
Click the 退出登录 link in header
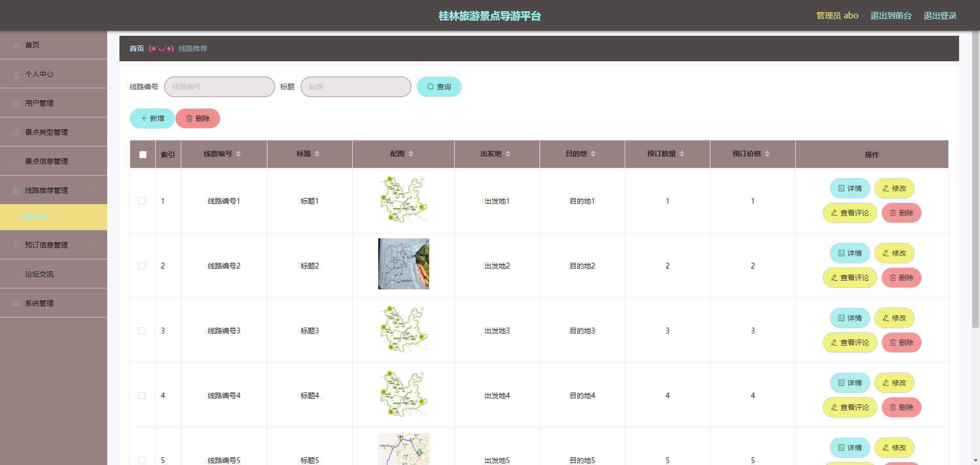tap(940, 16)
